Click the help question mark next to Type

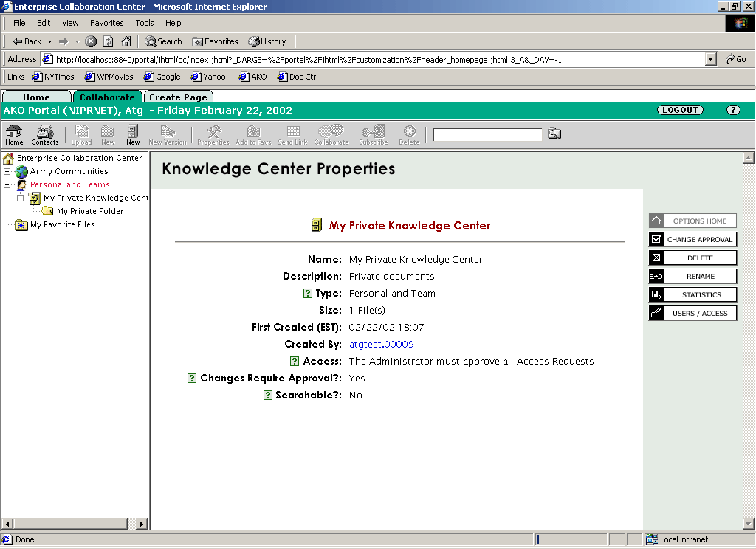309,294
